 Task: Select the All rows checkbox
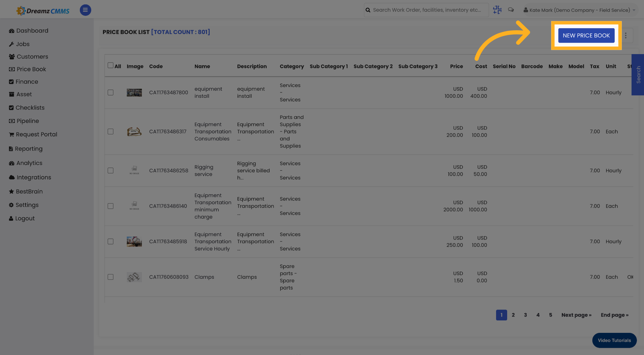click(x=110, y=65)
